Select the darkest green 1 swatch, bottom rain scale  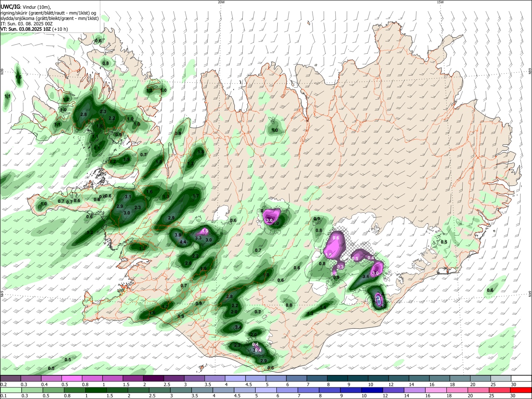(95, 390)
